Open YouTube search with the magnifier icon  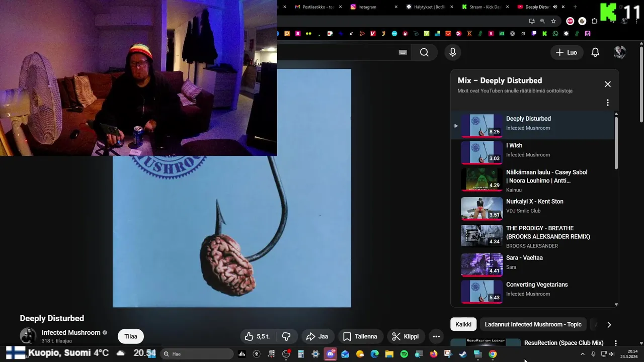pos(424,52)
